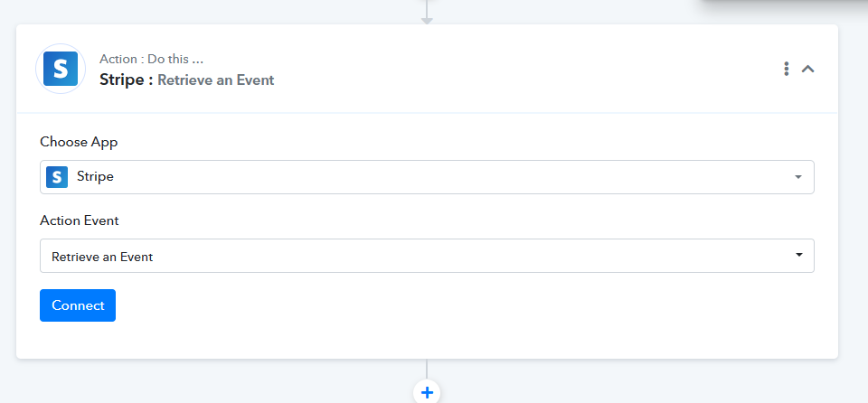Click the small Stripe icon in Choose App field
868x403 pixels.
tap(57, 177)
